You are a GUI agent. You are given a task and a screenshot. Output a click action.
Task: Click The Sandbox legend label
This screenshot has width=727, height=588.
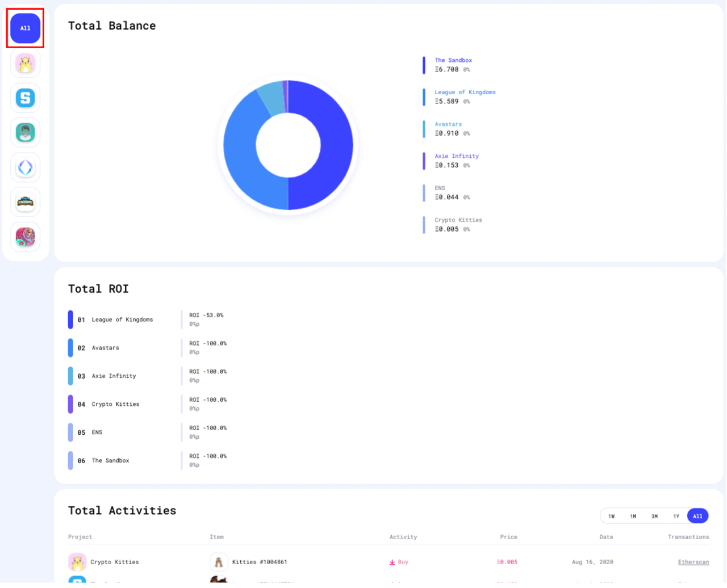tap(453, 60)
